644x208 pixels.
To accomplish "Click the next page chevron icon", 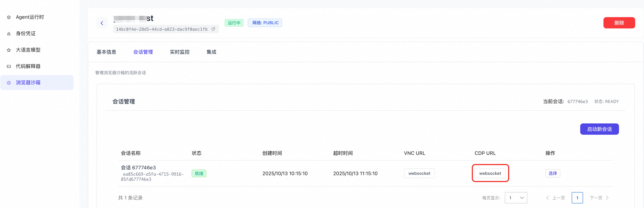I will click(607, 198).
